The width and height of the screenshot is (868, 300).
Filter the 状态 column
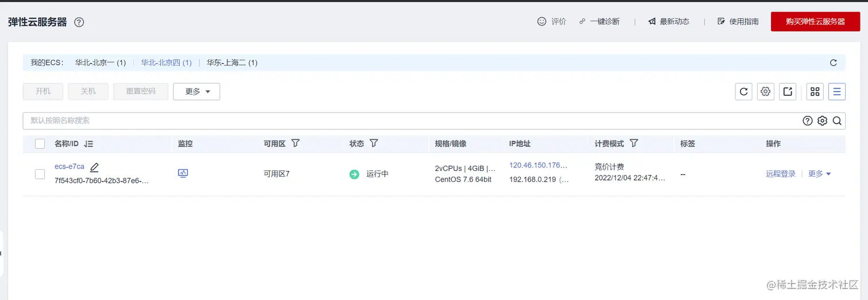point(374,143)
